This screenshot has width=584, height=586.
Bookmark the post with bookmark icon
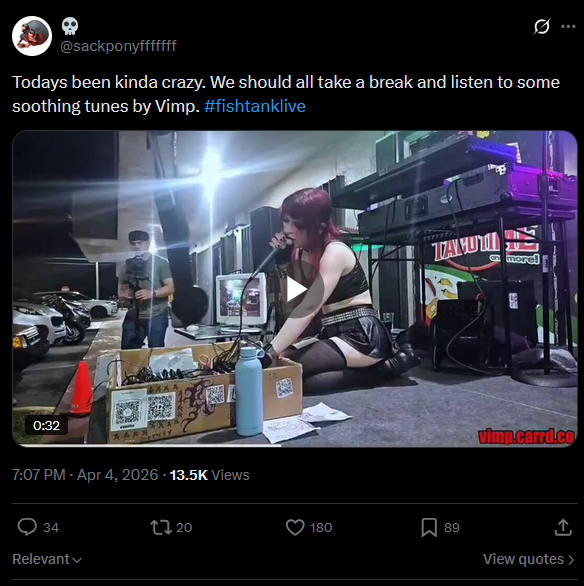click(x=429, y=527)
